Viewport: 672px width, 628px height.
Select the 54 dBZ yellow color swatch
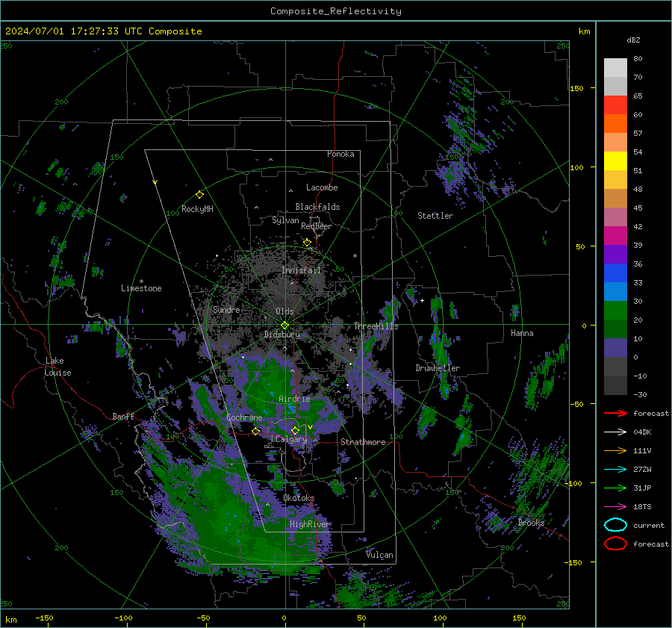615,161
